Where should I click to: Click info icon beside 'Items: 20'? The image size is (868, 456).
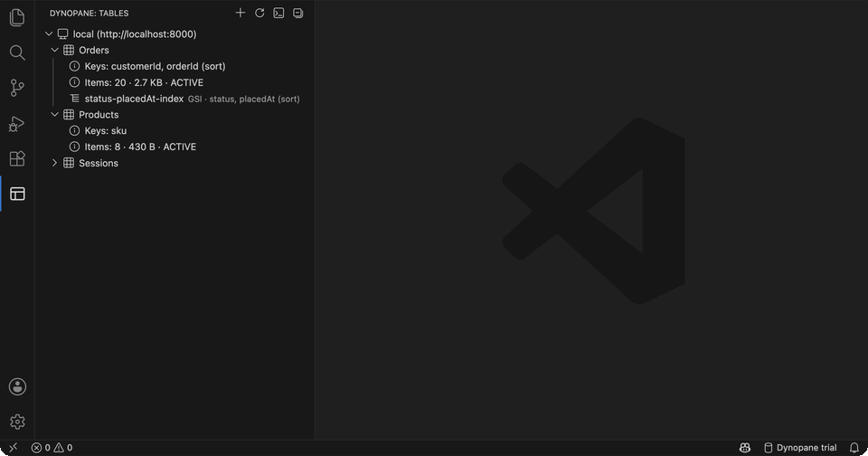pos(74,82)
